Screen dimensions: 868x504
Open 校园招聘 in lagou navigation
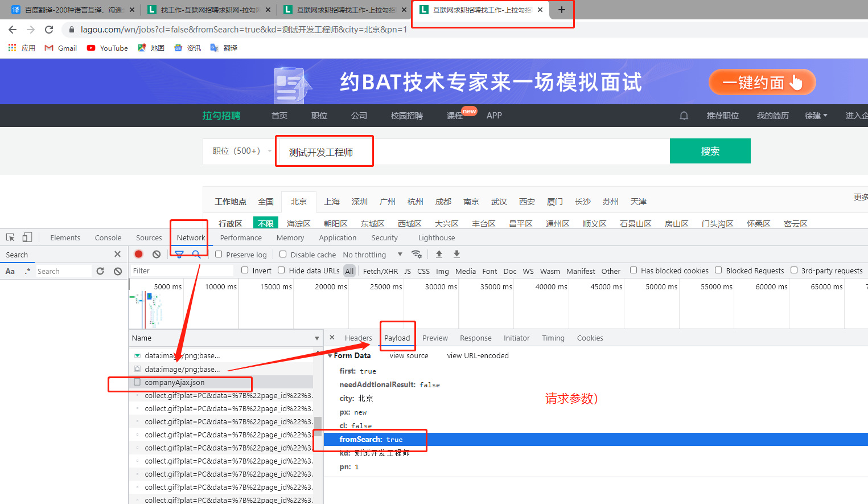tap(407, 116)
